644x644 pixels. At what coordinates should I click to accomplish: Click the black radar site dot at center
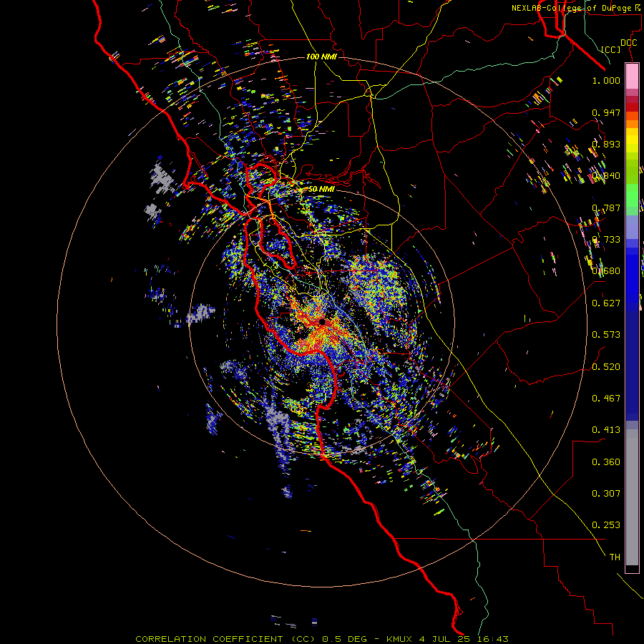(x=322, y=323)
